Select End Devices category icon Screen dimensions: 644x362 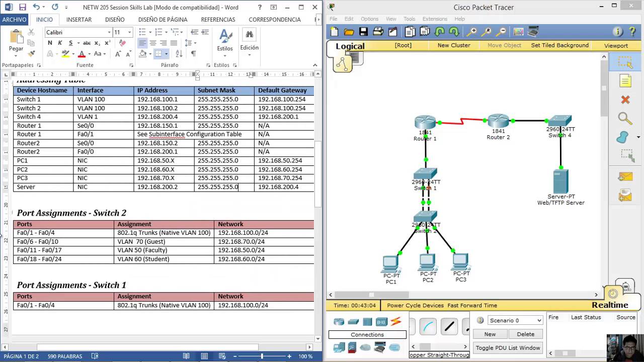339,347
